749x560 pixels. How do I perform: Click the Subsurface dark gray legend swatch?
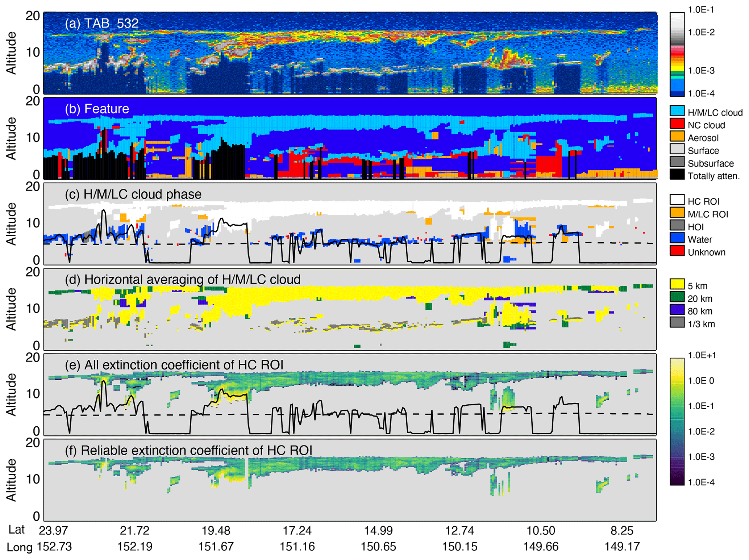(677, 162)
